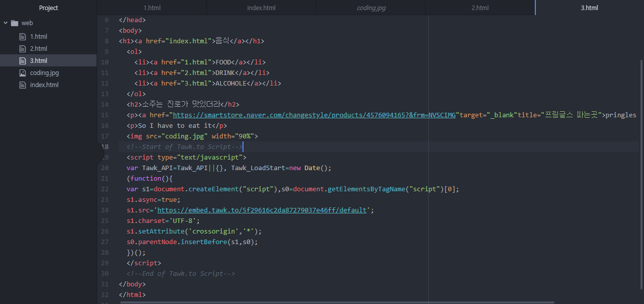Image resolution: width=644 pixels, height=304 pixels.
Task: Click the </head> closing tag
Action: (132, 20)
